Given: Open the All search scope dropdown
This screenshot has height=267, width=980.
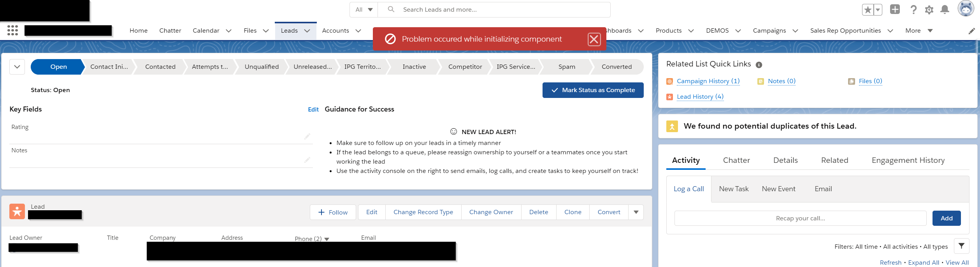Looking at the screenshot, I should tap(364, 10).
